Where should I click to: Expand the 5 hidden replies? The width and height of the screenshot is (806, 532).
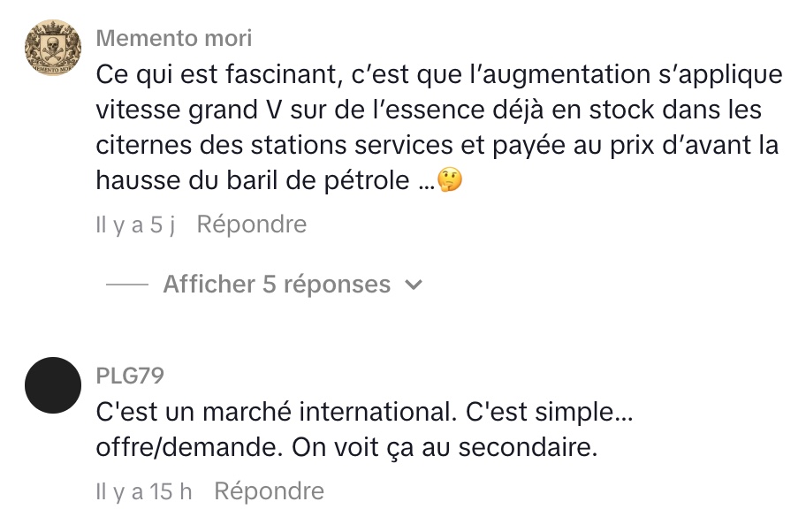277,285
